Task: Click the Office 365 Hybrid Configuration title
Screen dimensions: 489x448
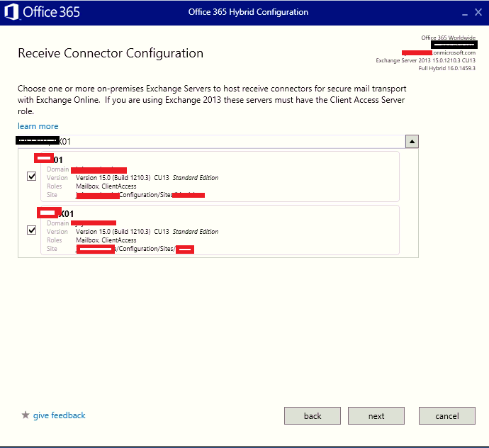Action: [x=248, y=12]
